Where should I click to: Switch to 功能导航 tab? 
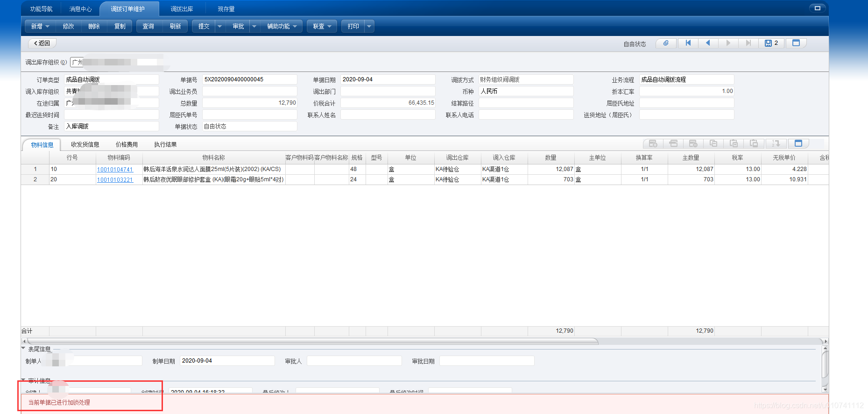point(41,9)
